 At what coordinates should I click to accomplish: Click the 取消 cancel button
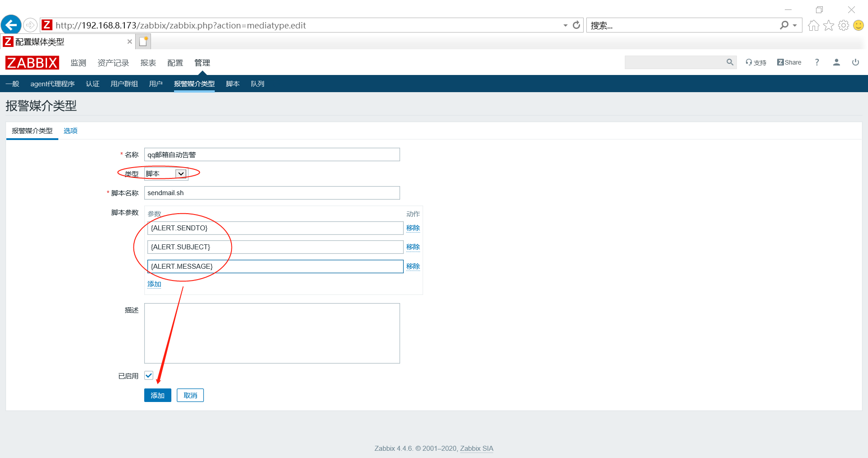pyautogui.click(x=190, y=395)
